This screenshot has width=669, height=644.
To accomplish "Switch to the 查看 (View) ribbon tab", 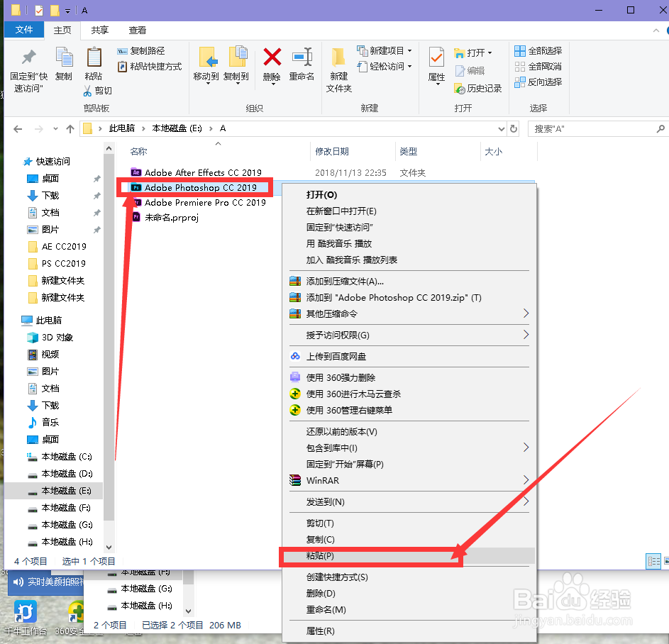I will (x=137, y=30).
